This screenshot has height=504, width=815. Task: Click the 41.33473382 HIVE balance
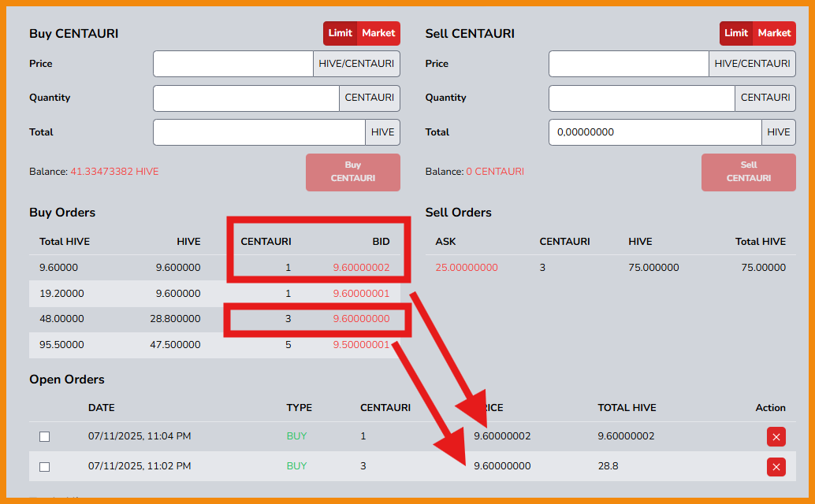coord(114,172)
